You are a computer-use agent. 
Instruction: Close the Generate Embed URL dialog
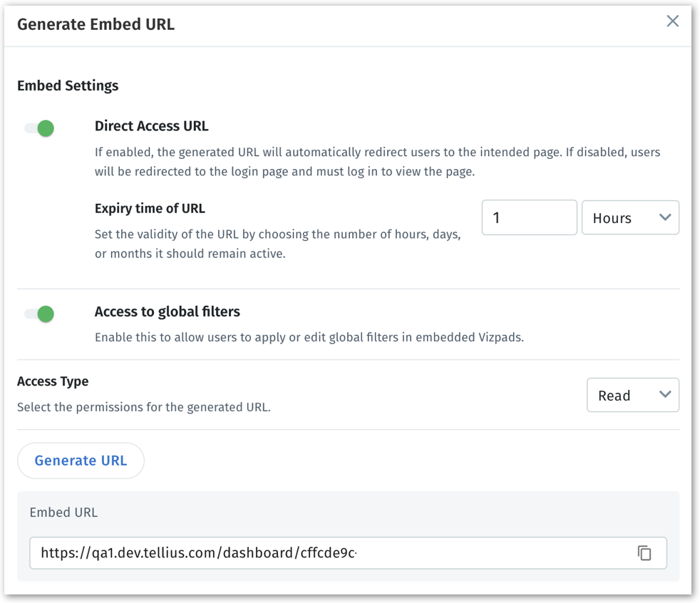(x=672, y=21)
